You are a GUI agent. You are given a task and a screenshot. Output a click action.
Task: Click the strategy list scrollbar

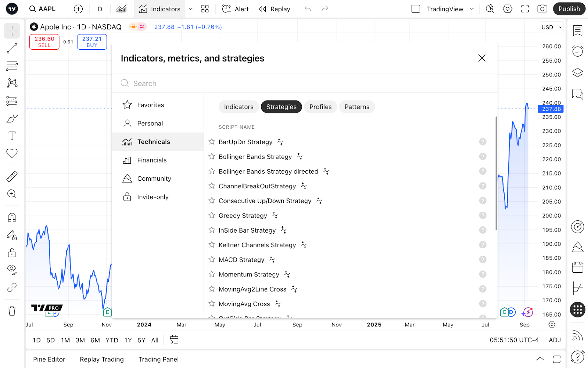496,173
